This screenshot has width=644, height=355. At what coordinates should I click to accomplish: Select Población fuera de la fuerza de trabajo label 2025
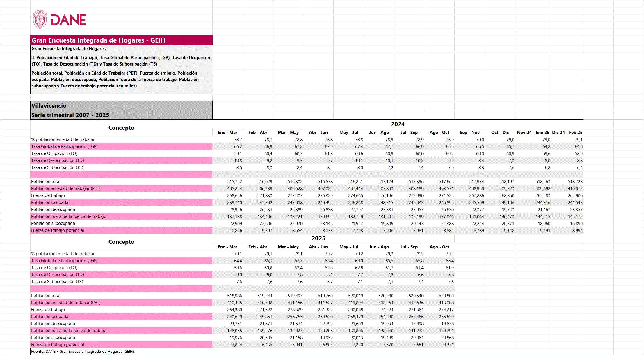coord(69,331)
